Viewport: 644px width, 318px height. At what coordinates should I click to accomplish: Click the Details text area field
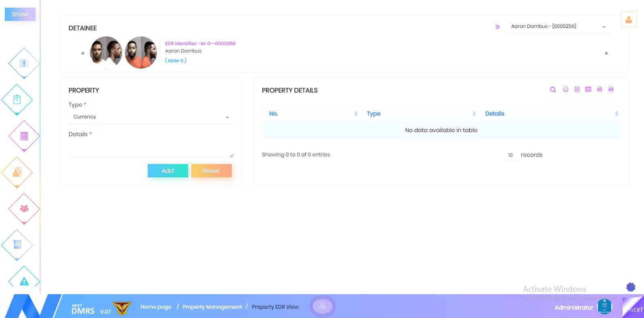(151, 150)
